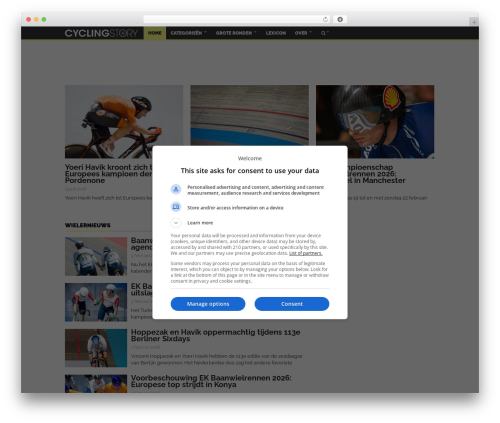Click the yellow minimize window button

[36, 19]
